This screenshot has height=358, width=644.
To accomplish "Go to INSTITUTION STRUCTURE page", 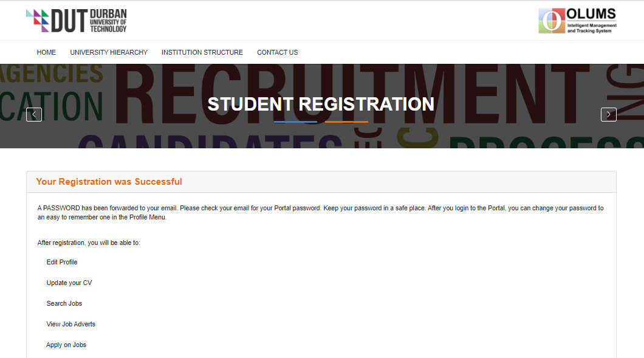I will [202, 52].
